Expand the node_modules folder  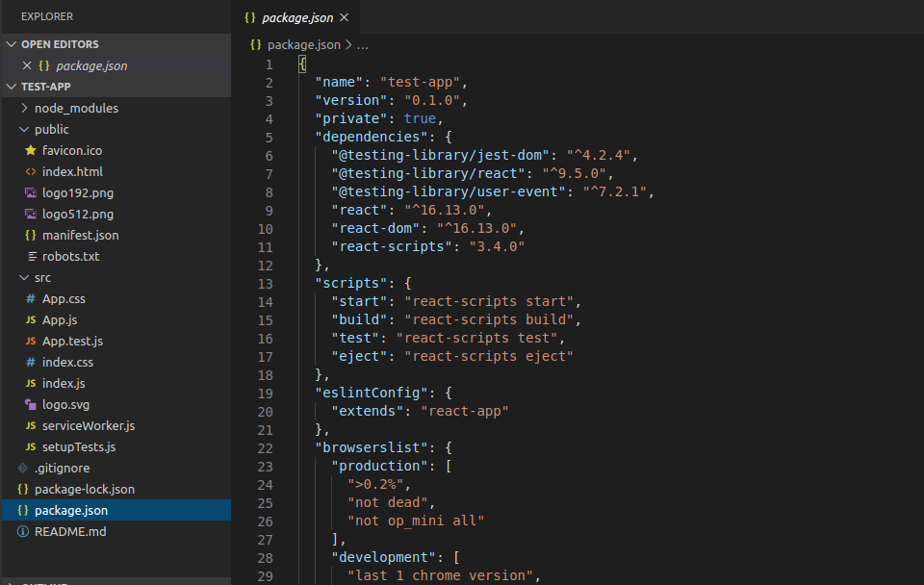76,108
